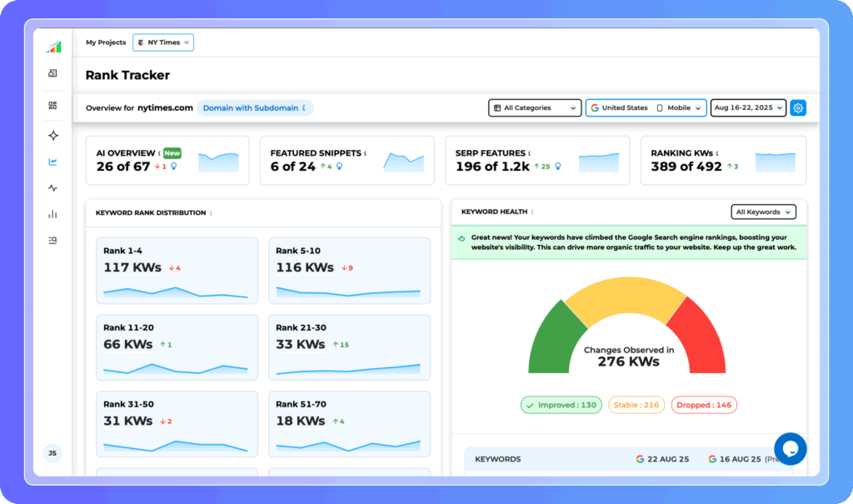Click the app logo in sidebar

coord(52,47)
